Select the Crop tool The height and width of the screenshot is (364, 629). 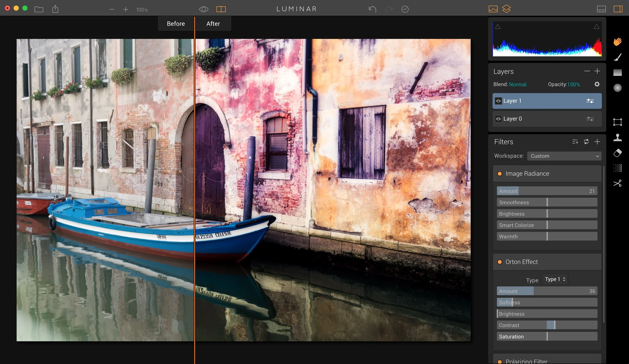[x=617, y=122]
